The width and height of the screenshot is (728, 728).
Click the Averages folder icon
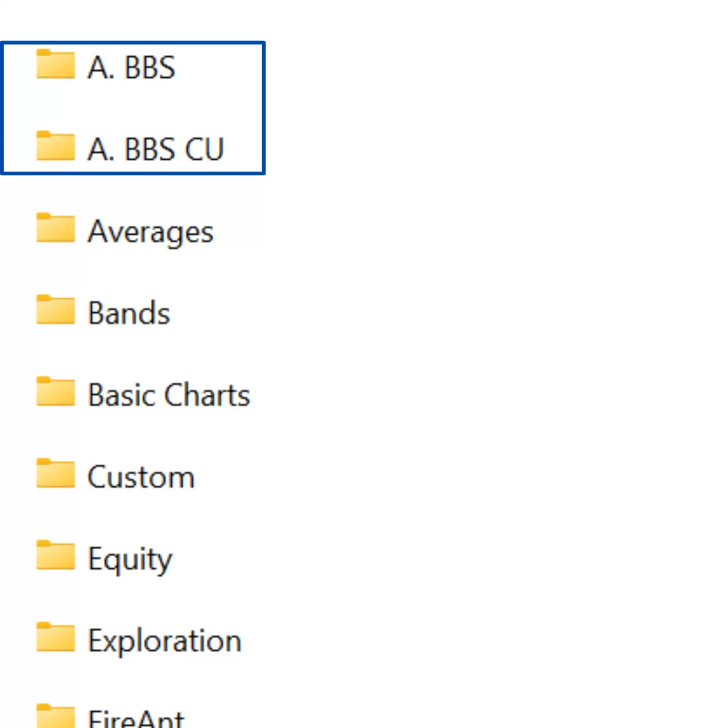55,228
